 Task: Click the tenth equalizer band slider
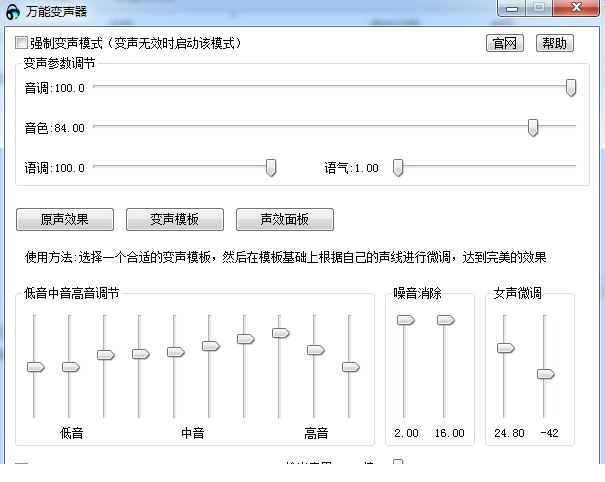[351, 367]
